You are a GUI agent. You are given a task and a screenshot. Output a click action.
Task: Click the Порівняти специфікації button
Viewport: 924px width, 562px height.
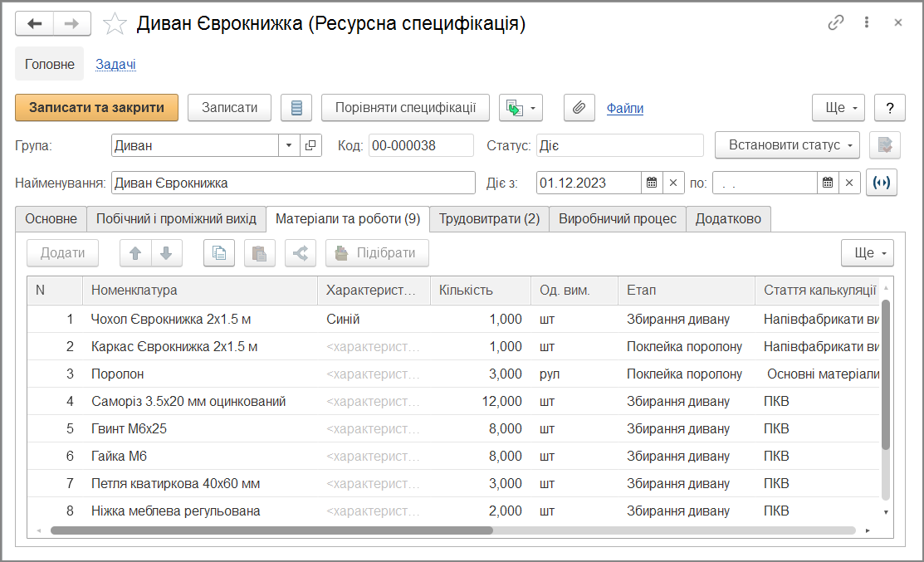(405, 108)
